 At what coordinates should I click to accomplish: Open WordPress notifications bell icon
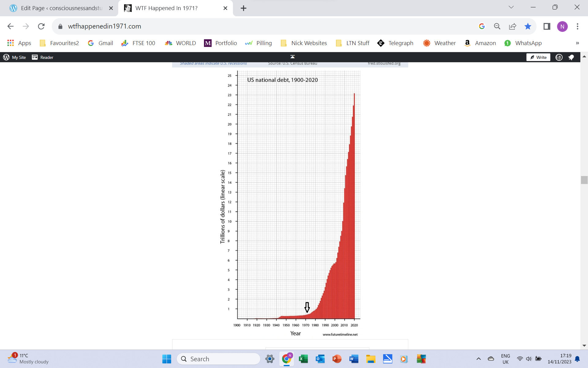coord(571,57)
